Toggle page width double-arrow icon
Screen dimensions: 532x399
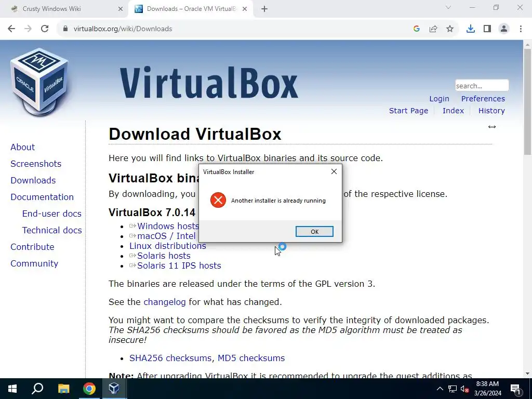492,127
